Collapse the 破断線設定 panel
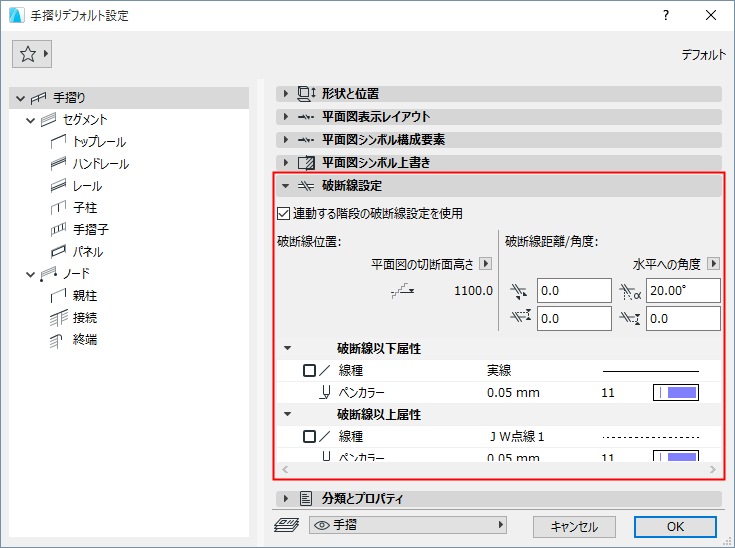Image resolution: width=735 pixels, height=548 pixels. (285, 186)
